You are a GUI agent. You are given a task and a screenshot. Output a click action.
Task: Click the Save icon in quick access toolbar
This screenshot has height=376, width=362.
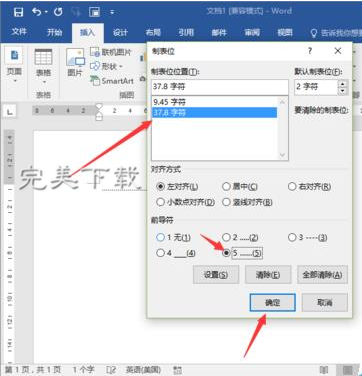click(x=18, y=12)
